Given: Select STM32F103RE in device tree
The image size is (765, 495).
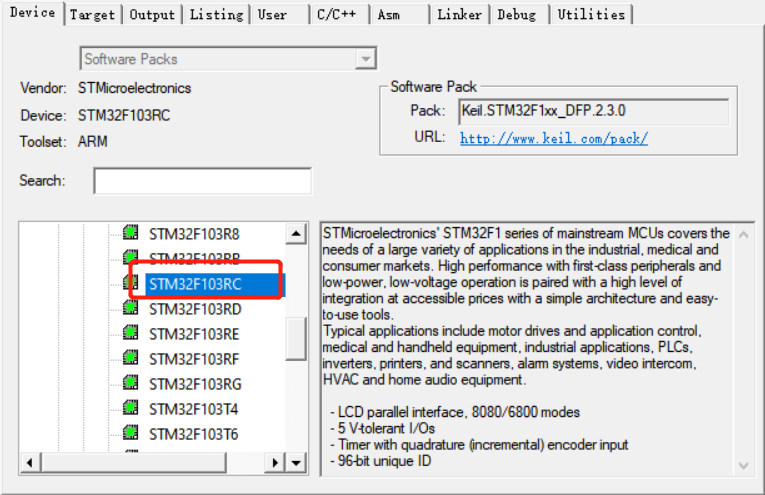Looking at the screenshot, I should point(194,334).
